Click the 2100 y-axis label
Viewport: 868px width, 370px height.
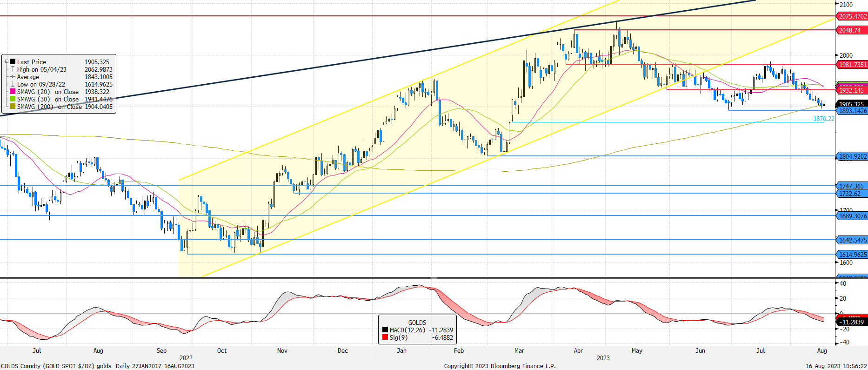point(846,5)
